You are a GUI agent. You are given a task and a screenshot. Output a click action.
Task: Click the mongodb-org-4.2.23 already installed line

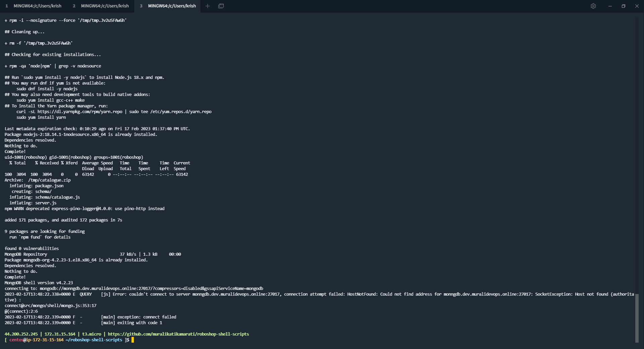pyautogui.click(x=76, y=260)
